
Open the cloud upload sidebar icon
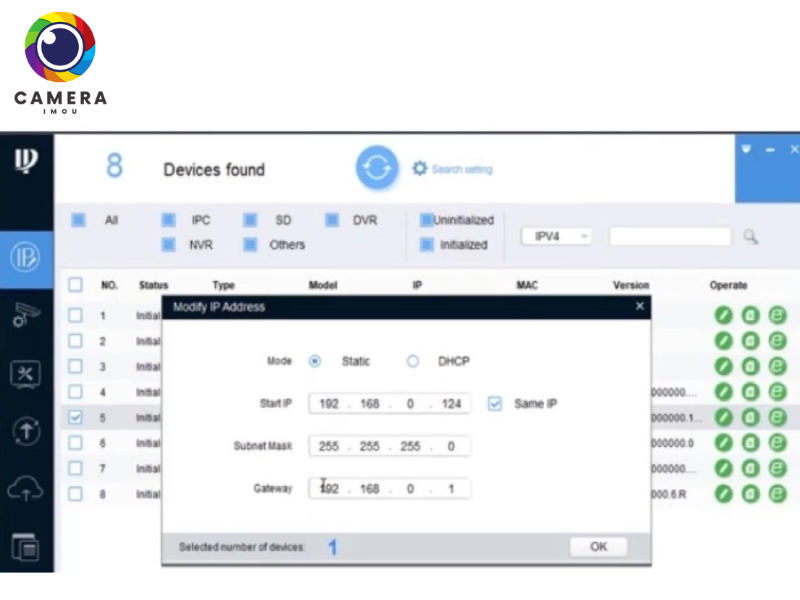[25, 489]
